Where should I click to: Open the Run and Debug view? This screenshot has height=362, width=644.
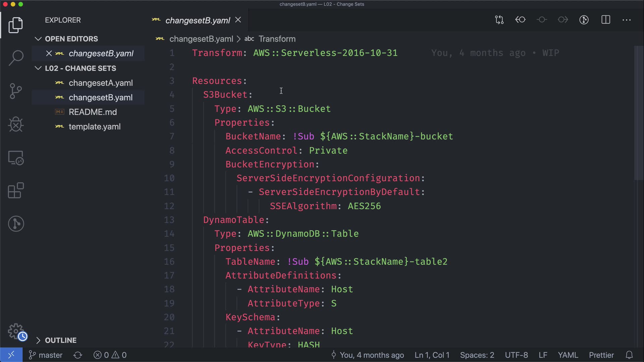16,124
